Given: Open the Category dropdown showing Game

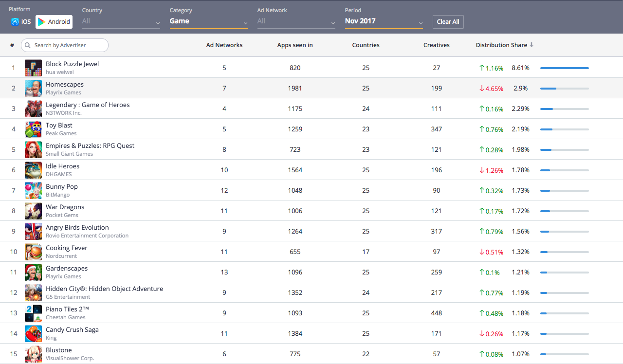Looking at the screenshot, I should 209,21.
